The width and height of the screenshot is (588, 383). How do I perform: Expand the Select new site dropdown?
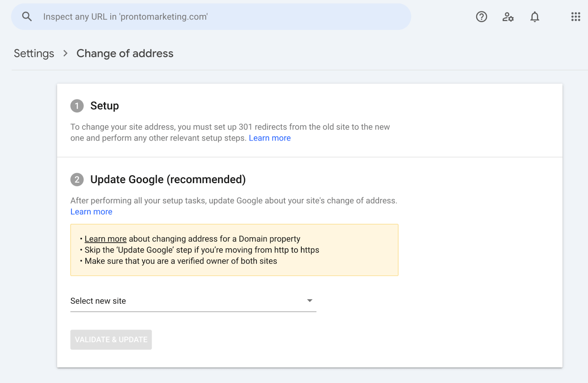pos(193,301)
